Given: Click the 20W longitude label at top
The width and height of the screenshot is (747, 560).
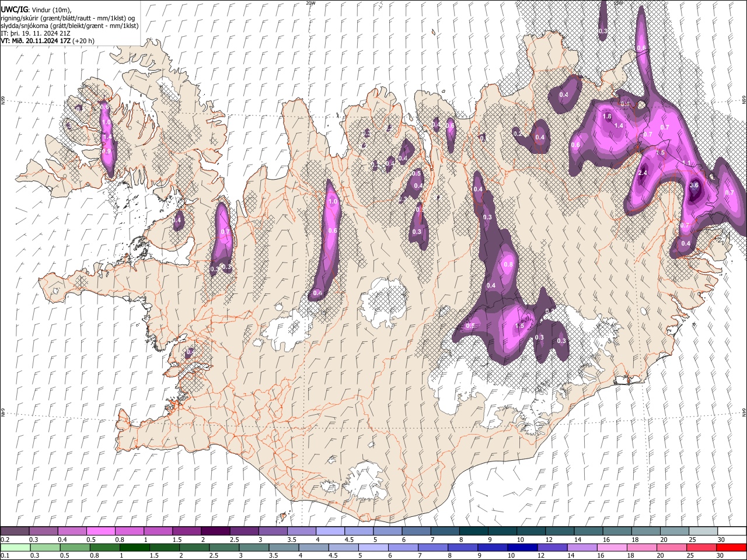Looking at the screenshot, I should coord(310,3).
